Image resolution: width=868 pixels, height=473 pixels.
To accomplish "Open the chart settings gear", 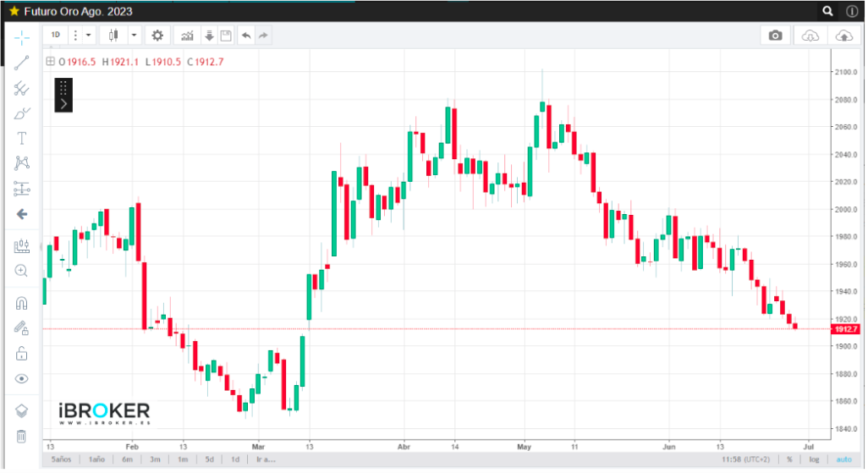I will tap(157, 36).
